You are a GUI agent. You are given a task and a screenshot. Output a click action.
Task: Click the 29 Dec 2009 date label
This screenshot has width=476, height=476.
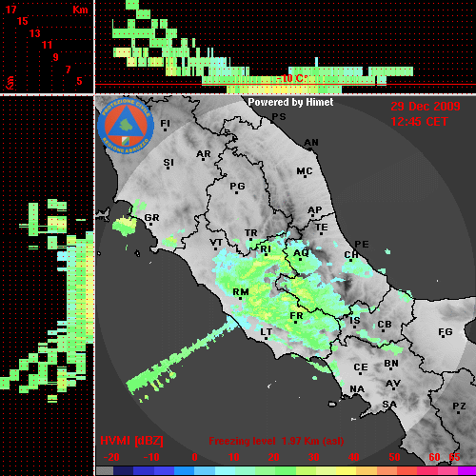pyautogui.click(x=426, y=107)
